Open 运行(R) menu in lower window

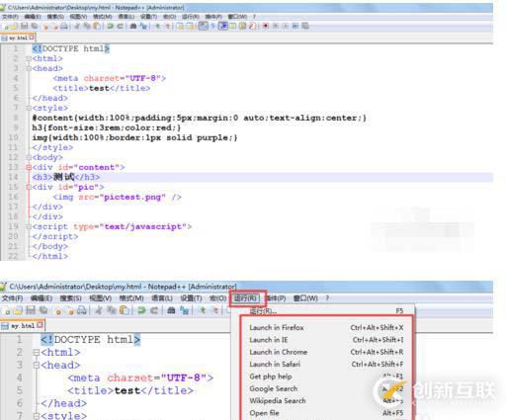click(245, 298)
